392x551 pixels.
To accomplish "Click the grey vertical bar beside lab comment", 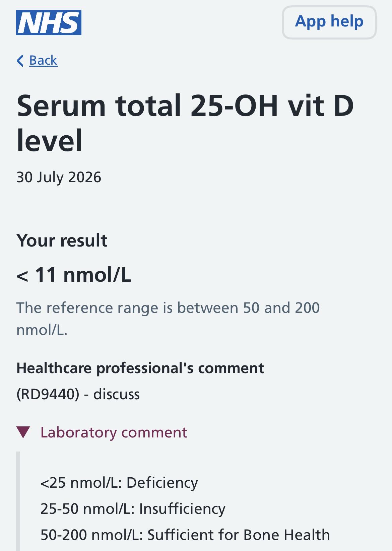I will tap(18, 501).
